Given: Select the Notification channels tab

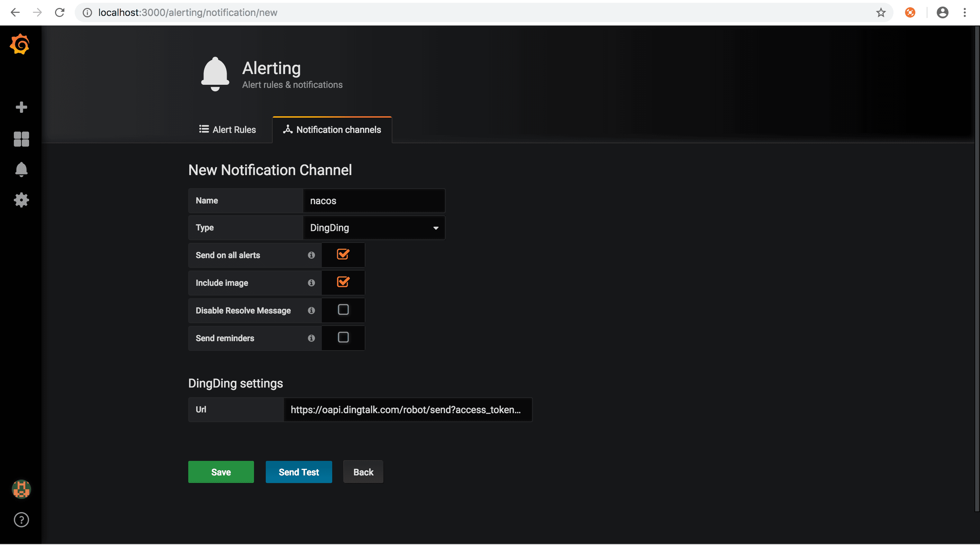Looking at the screenshot, I should (332, 130).
